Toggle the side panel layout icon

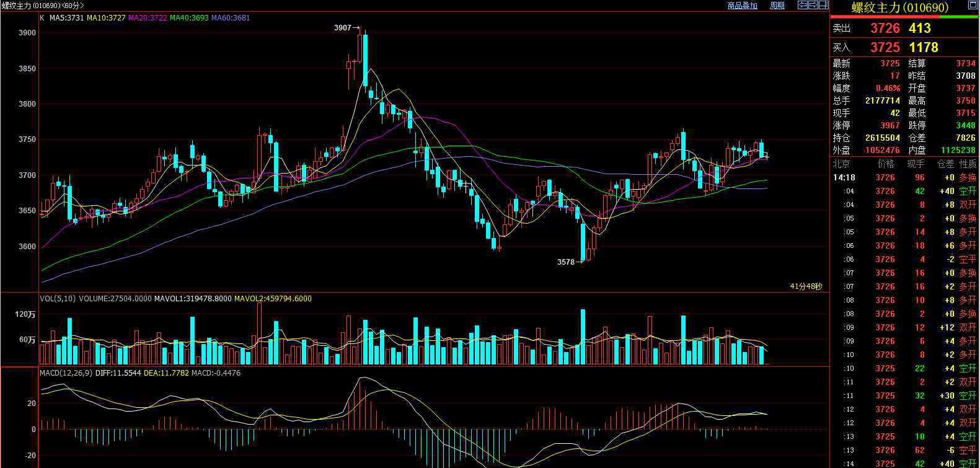point(823,6)
